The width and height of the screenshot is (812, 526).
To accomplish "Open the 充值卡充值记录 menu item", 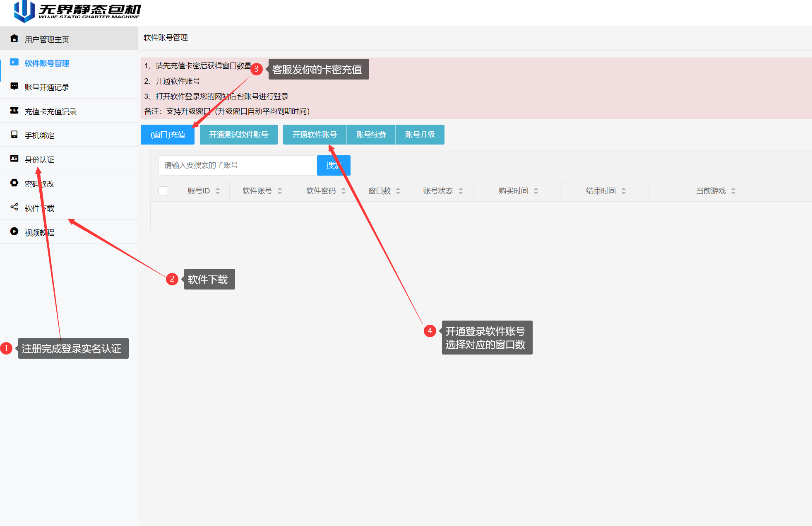I will [50, 111].
